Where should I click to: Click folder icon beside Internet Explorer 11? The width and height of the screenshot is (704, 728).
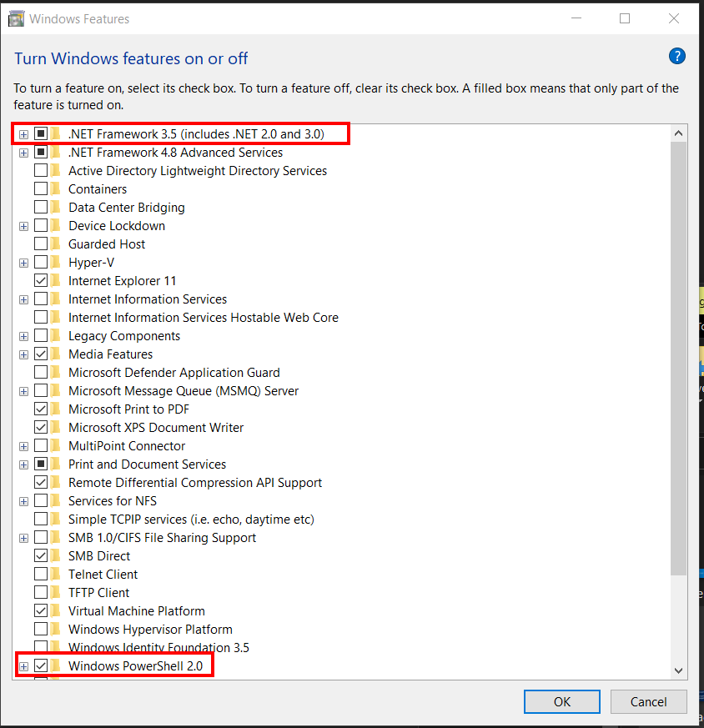[x=56, y=280]
